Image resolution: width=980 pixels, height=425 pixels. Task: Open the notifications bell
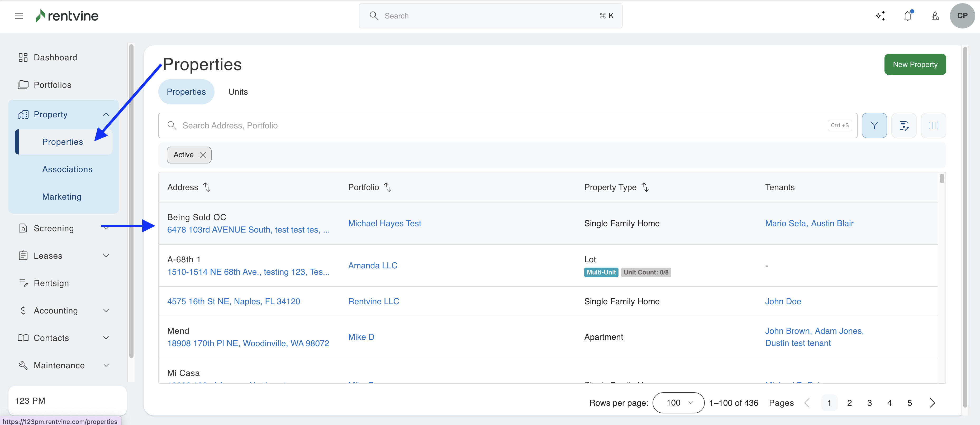coord(908,16)
